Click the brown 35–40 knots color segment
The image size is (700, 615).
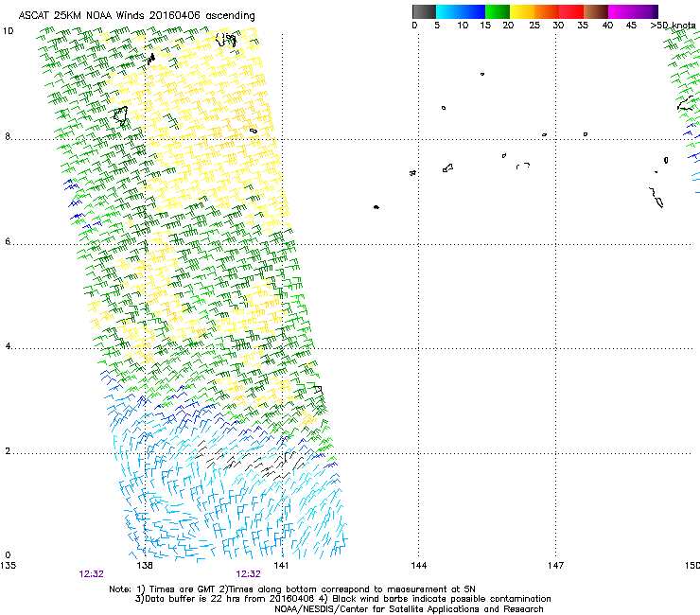coord(596,11)
